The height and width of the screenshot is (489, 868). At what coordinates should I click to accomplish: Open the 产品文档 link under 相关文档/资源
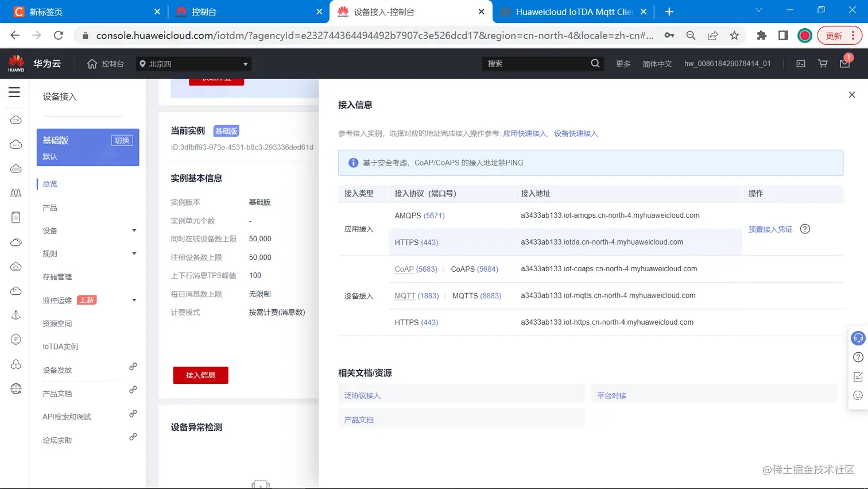359,420
